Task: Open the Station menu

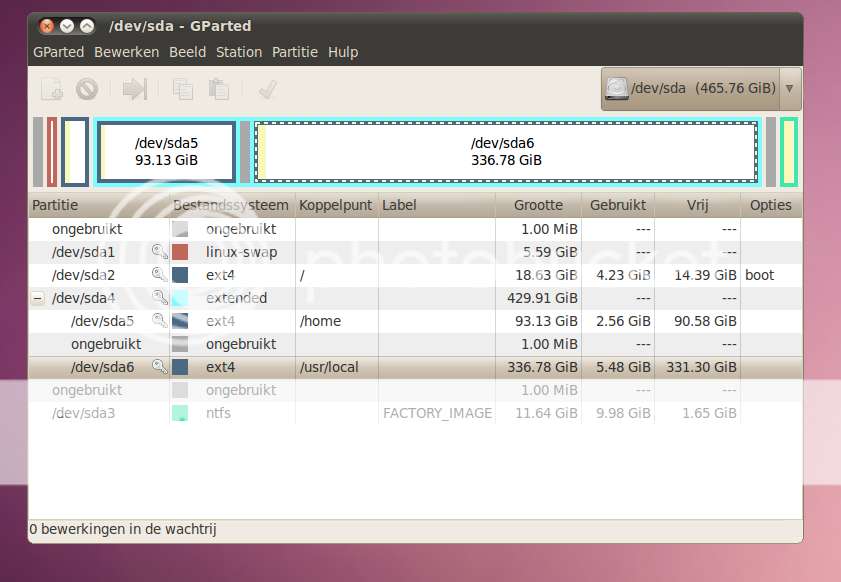Action: point(239,52)
